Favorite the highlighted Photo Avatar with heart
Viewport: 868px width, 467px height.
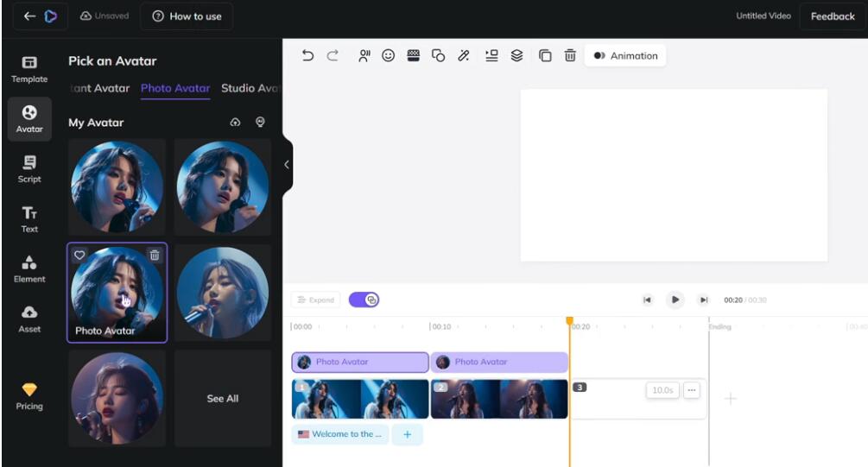79,255
